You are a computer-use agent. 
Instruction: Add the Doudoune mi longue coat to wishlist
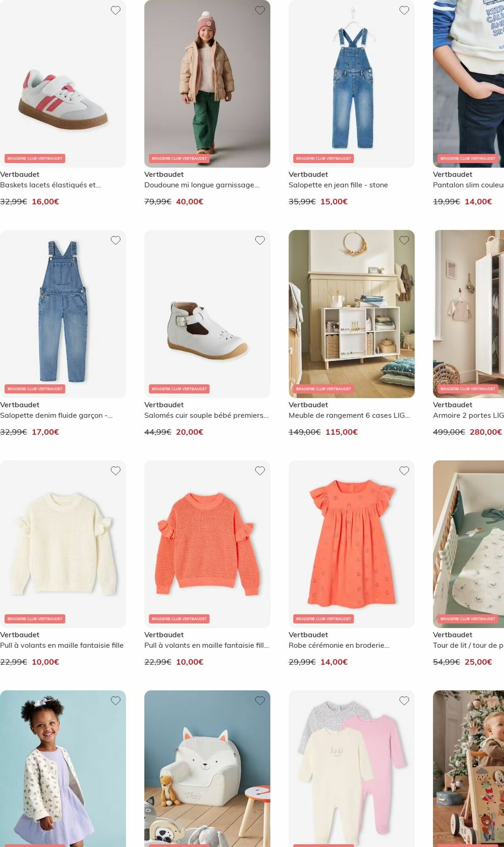pyautogui.click(x=260, y=10)
